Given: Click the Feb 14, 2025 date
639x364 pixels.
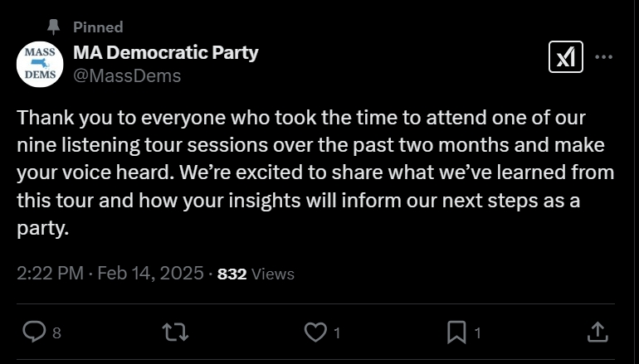Looking at the screenshot, I should click(x=150, y=273).
